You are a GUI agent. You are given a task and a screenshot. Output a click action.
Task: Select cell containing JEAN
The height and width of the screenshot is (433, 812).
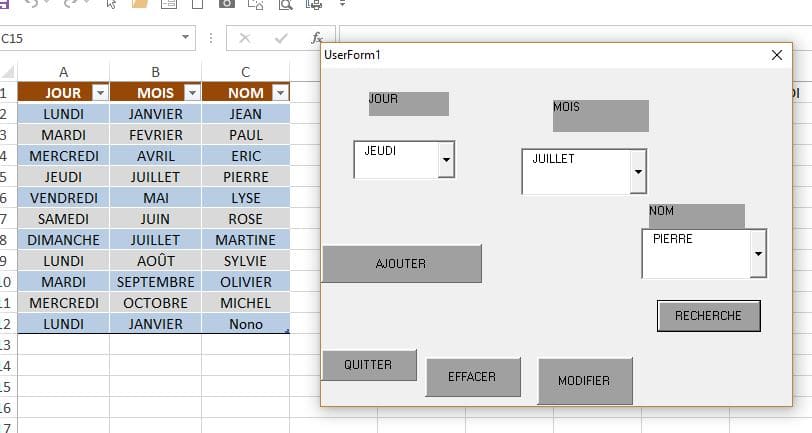click(x=245, y=114)
